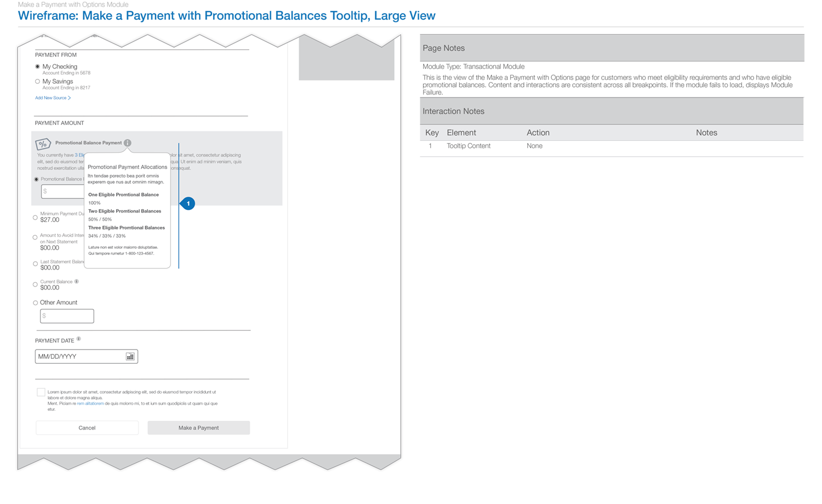This screenshot has width=822, height=504.
Task: Click the One Eligible Promtional Balance text
Action: 123,194
